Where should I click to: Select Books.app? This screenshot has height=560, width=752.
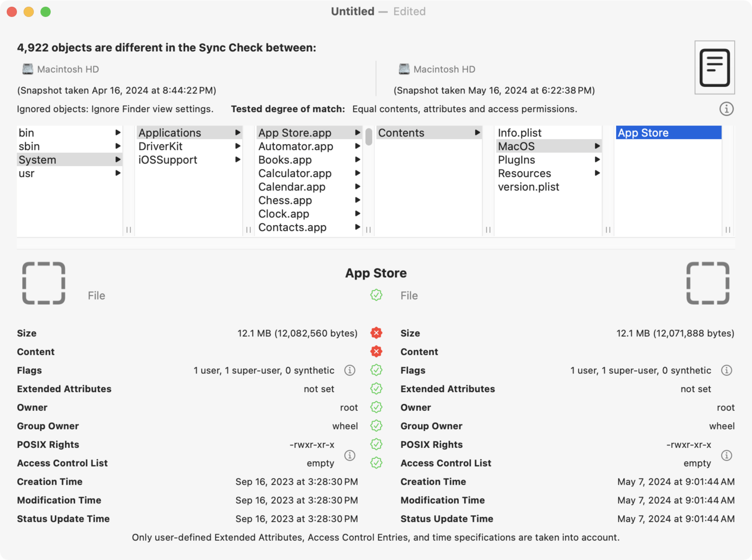(309, 160)
